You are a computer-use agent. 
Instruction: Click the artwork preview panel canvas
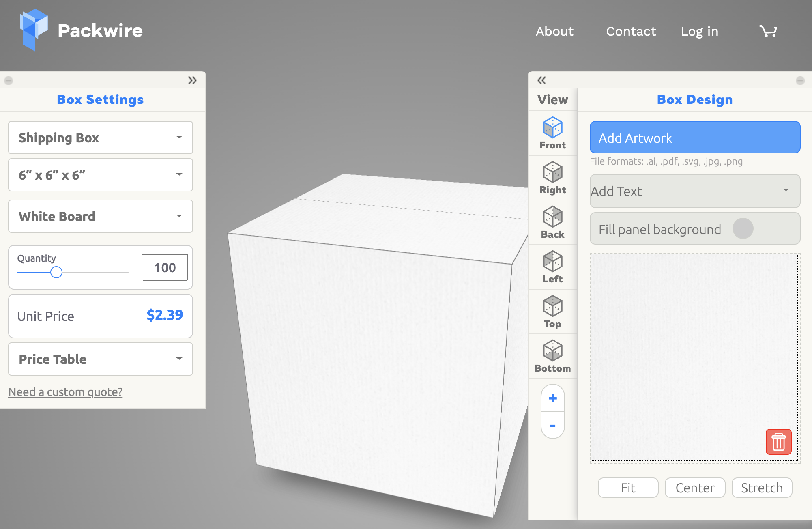coord(694,357)
